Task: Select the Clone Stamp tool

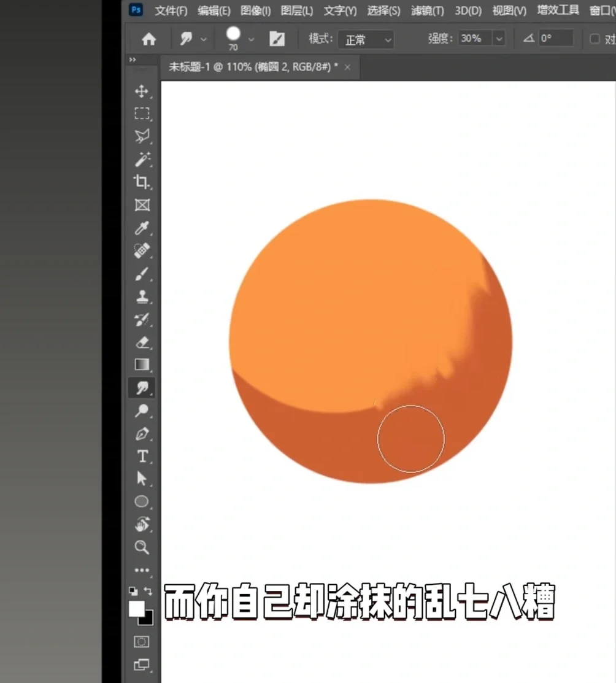Action: click(142, 296)
